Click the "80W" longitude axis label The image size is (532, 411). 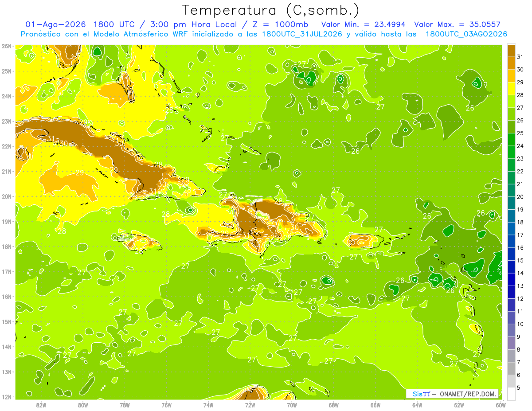point(83,405)
